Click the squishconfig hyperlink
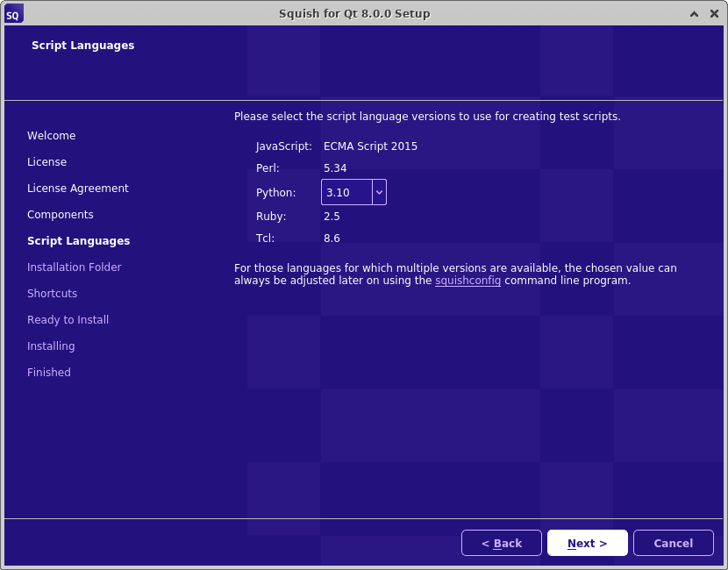 (x=467, y=281)
